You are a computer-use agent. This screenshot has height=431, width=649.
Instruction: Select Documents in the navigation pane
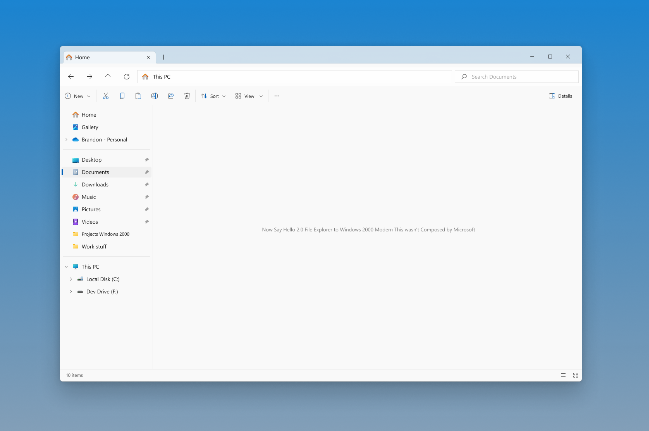pyautogui.click(x=106, y=172)
